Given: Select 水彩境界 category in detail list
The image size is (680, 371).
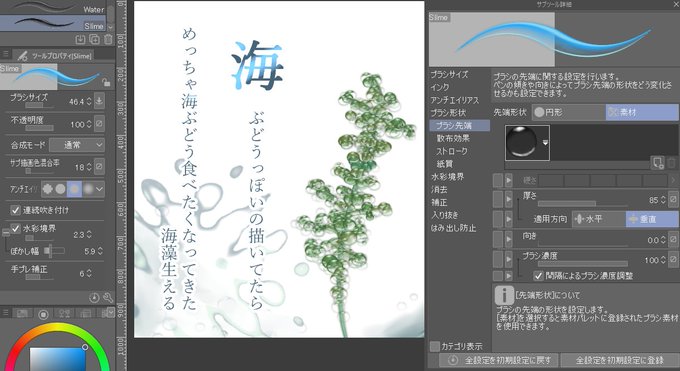Looking at the screenshot, I should (x=448, y=177).
